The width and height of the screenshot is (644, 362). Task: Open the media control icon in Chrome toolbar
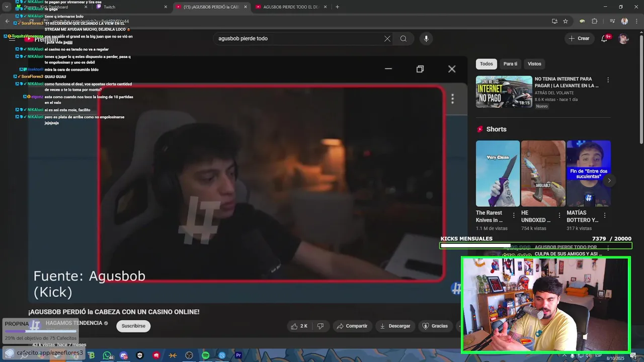pos(612,21)
